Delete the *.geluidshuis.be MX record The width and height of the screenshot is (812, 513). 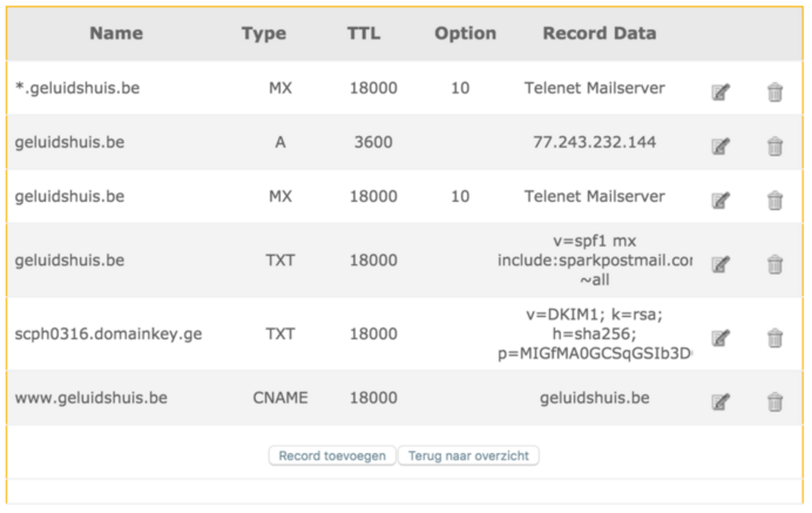click(x=774, y=92)
